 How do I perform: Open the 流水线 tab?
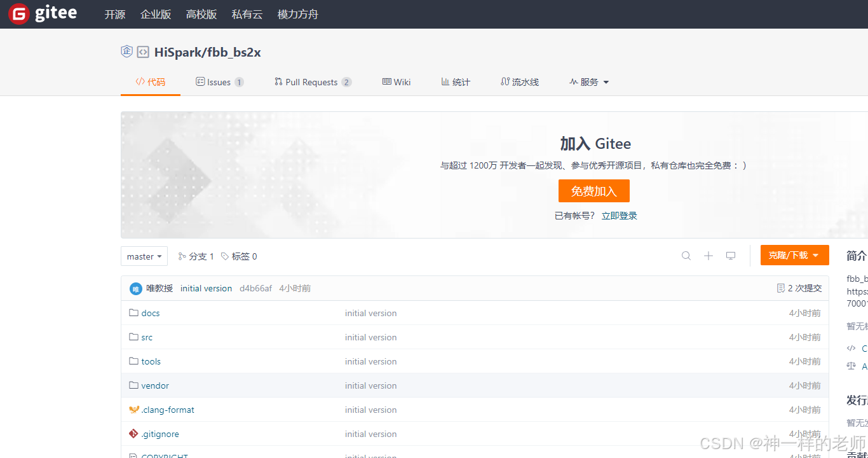pos(520,82)
